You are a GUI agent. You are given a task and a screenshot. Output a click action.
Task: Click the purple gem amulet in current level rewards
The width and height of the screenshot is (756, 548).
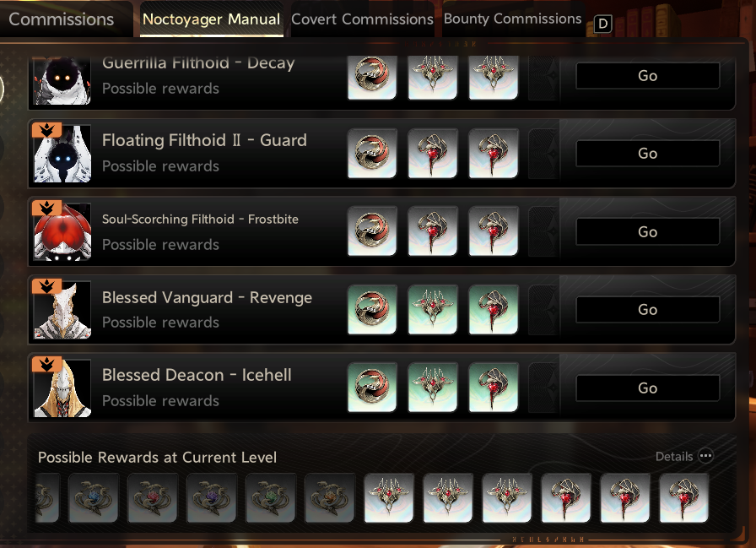click(x=211, y=498)
